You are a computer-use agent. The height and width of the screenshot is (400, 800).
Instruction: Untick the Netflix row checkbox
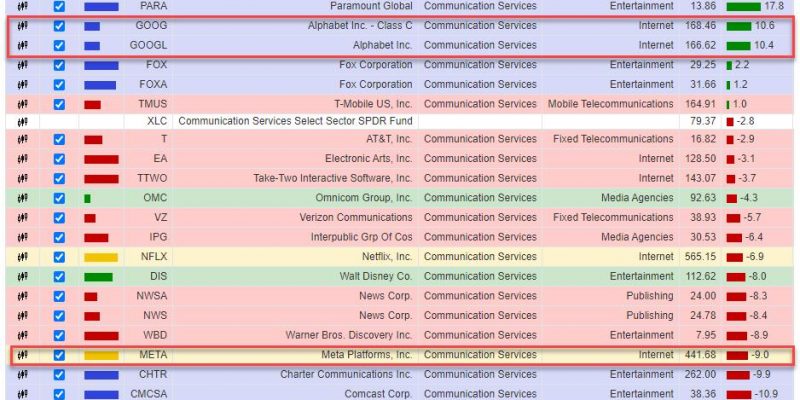click(59, 257)
